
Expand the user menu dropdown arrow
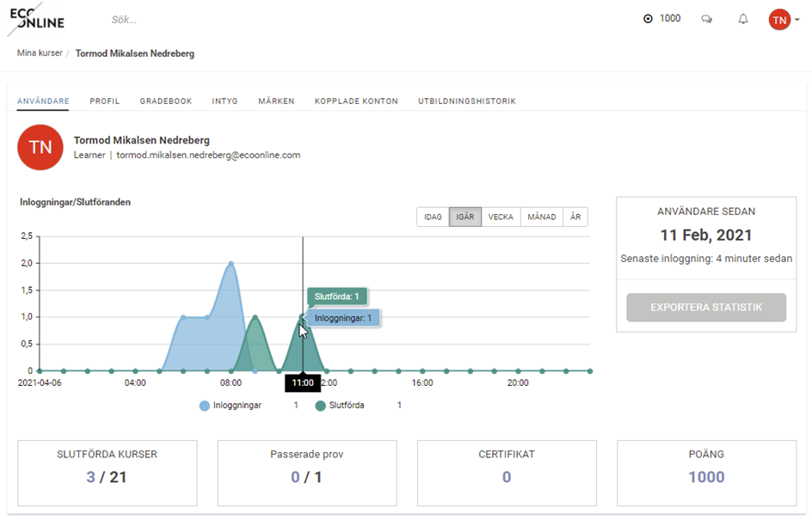797,20
